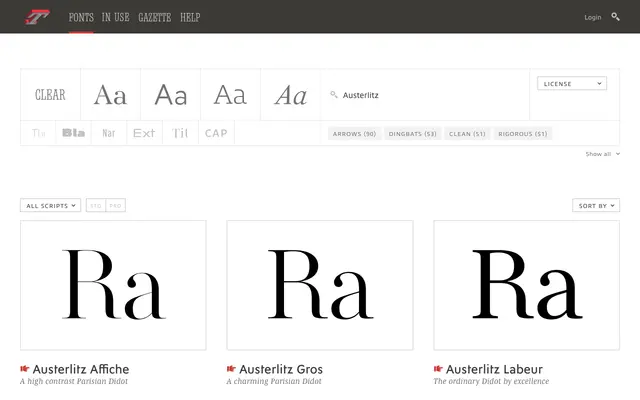
Task: Click the red hand icon beside Austerlitz Labeur
Action: point(438,369)
